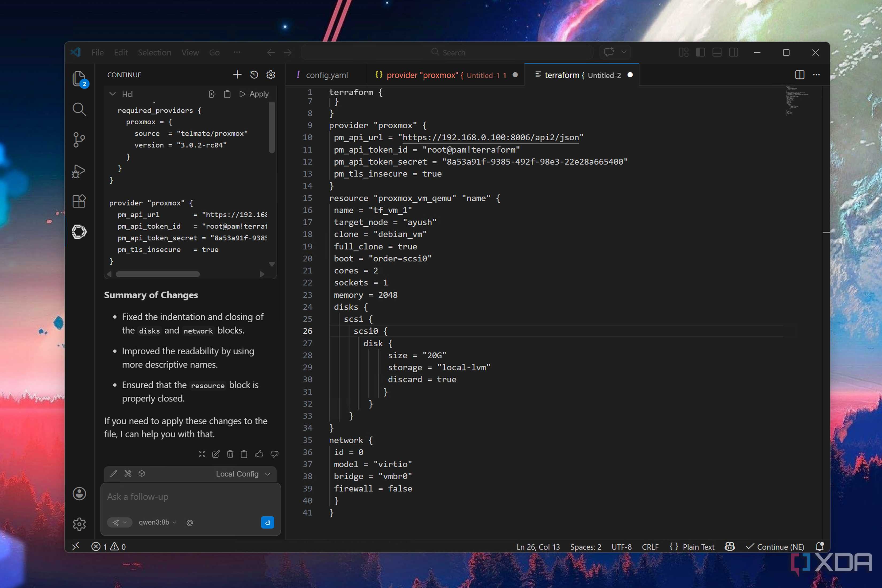Select Plain Text language mode
Image resolution: width=882 pixels, height=588 pixels.
698,547
